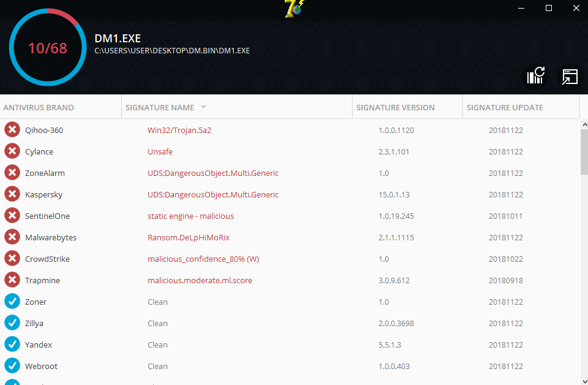Select update date 20181022
The image size is (588, 385).
tap(505, 259)
